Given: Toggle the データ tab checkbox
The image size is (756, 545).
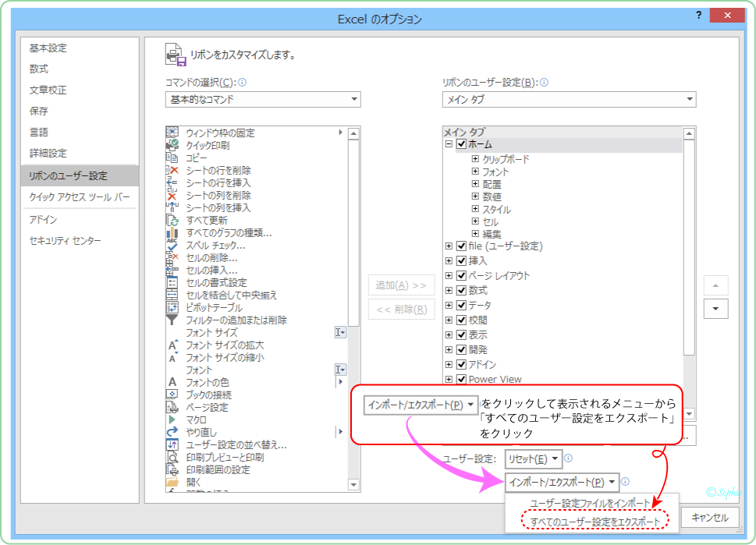Looking at the screenshot, I should tap(461, 306).
